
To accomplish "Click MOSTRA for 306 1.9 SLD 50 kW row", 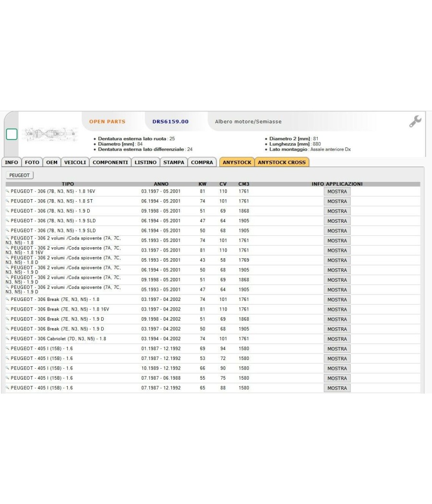I will [337, 231].
